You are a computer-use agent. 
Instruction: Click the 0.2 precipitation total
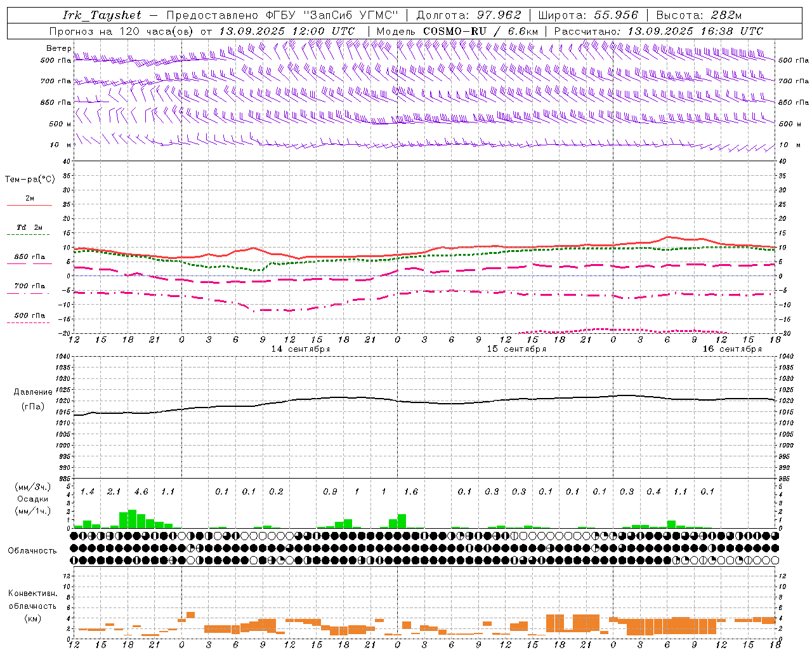pyautogui.click(x=276, y=492)
